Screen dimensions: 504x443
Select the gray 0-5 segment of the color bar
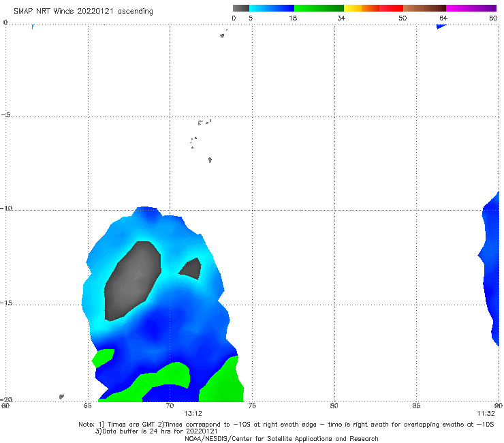(241, 8)
